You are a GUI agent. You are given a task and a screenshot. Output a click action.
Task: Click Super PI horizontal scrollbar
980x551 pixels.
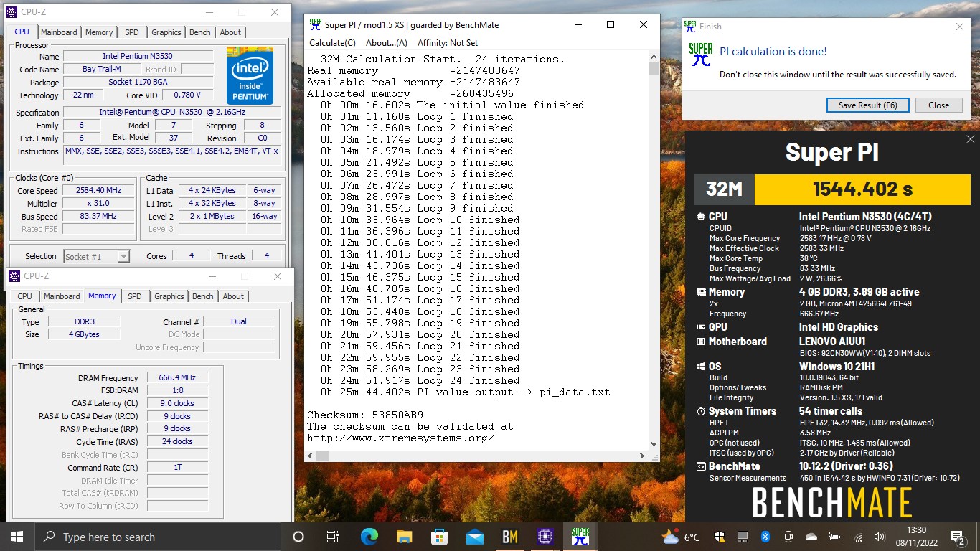[x=476, y=456]
